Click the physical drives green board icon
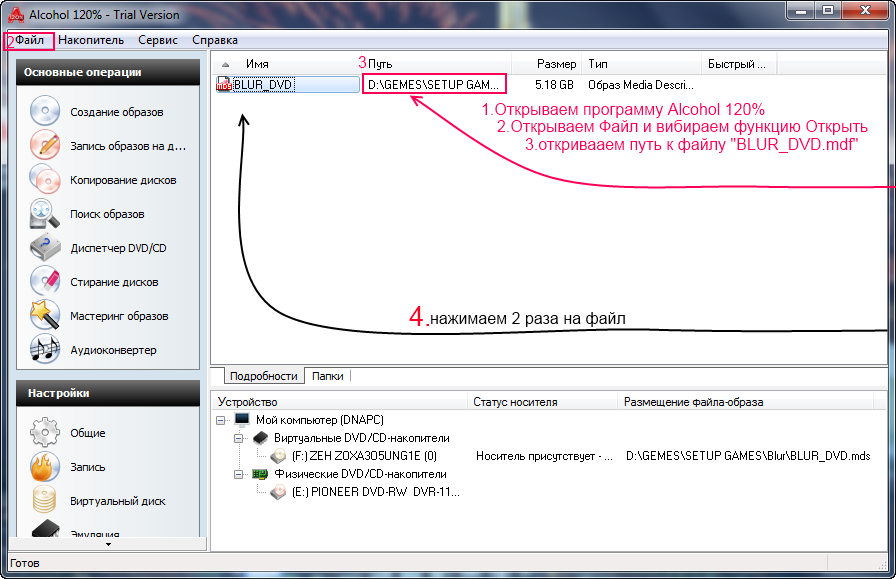The height and width of the screenshot is (579, 896). click(x=261, y=474)
